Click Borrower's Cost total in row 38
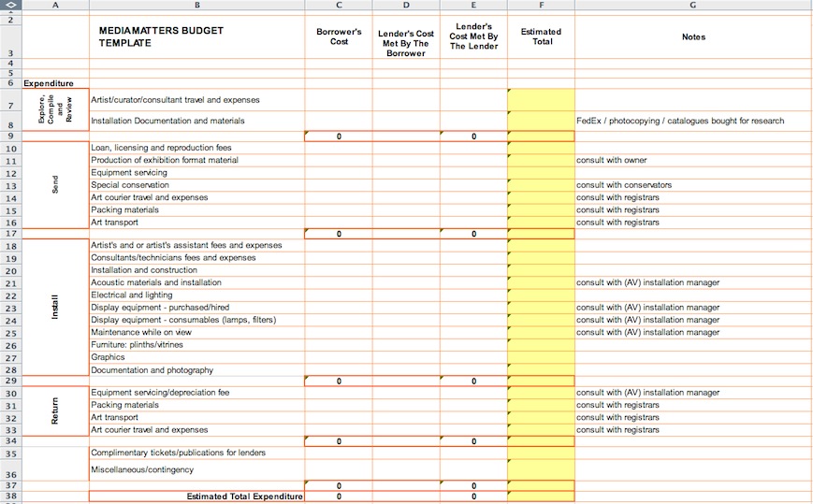 [x=339, y=497]
